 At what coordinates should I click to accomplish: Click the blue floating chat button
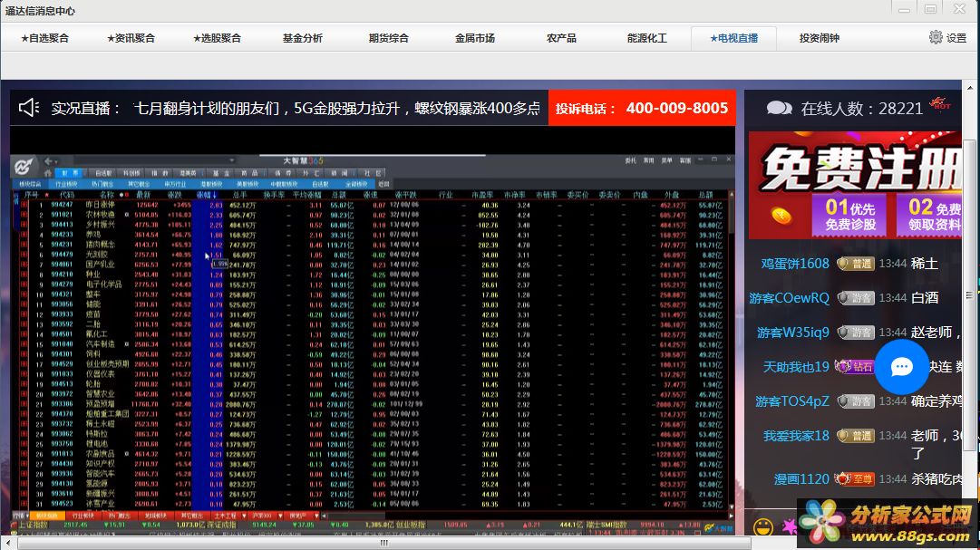pos(901,367)
